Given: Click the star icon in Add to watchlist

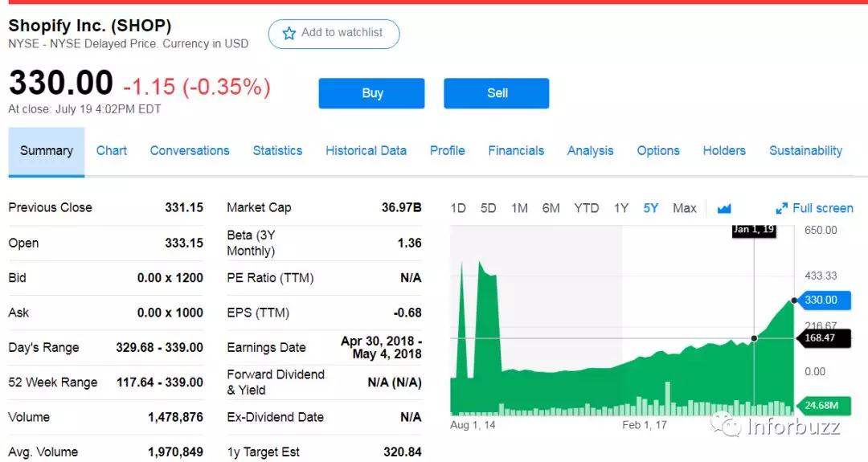Looking at the screenshot, I should (289, 34).
